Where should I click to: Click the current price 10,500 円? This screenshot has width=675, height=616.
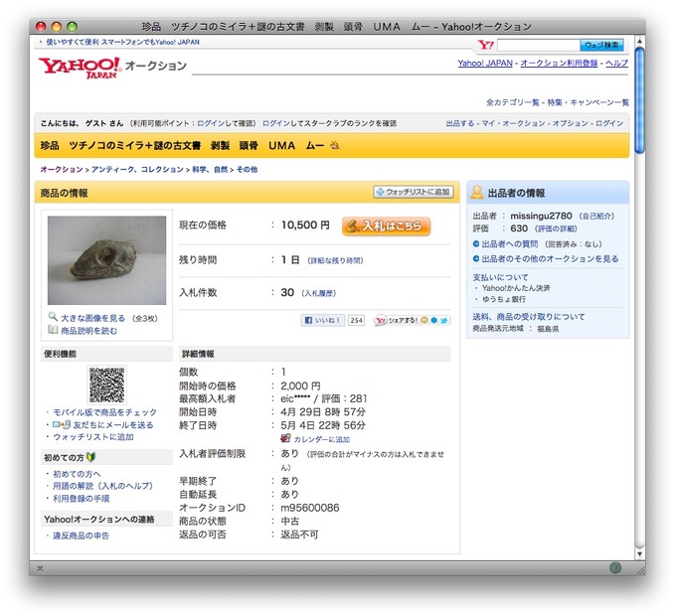305,225
